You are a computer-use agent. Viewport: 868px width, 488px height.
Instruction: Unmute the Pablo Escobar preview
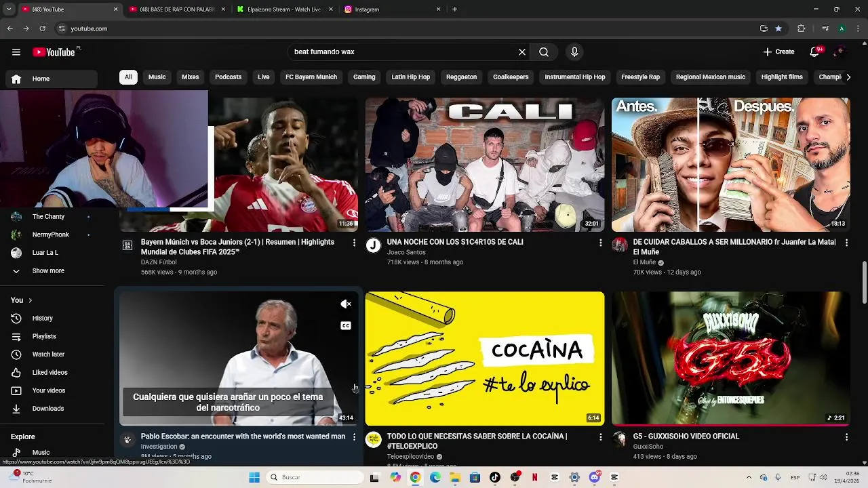[x=346, y=304]
